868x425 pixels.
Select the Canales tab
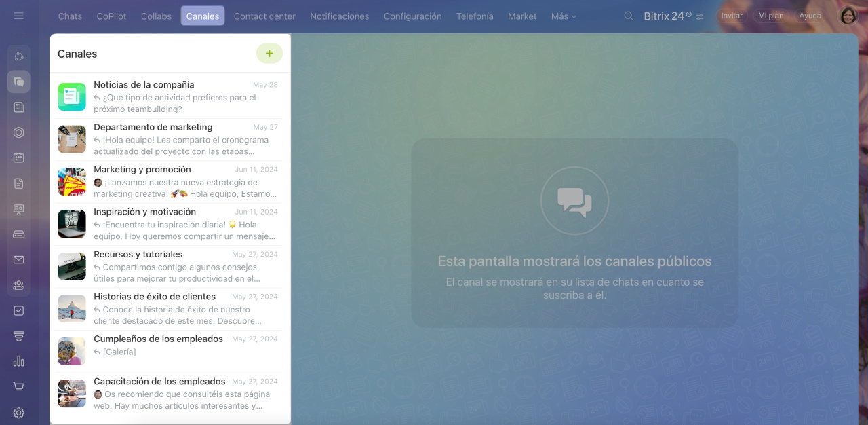[x=203, y=16]
